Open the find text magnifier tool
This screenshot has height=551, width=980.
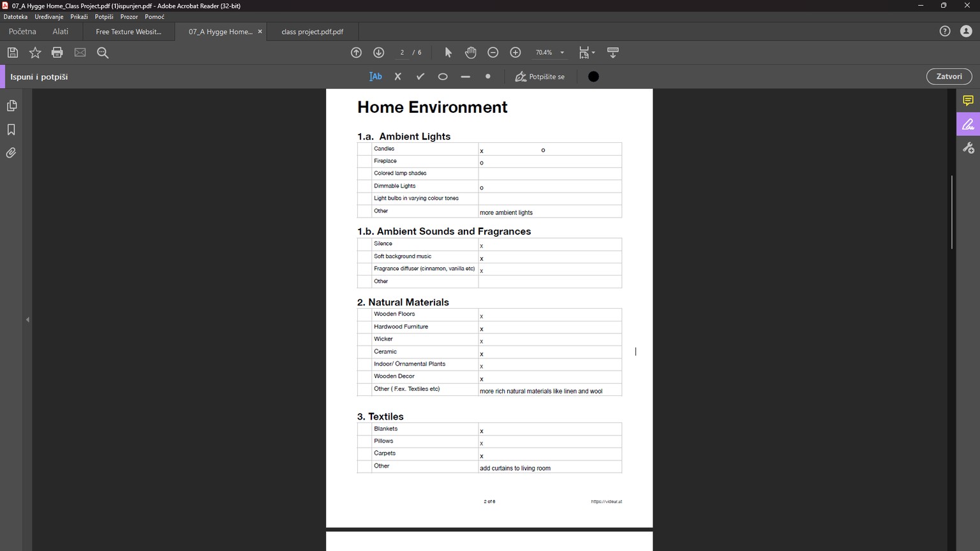click(103, 53)
